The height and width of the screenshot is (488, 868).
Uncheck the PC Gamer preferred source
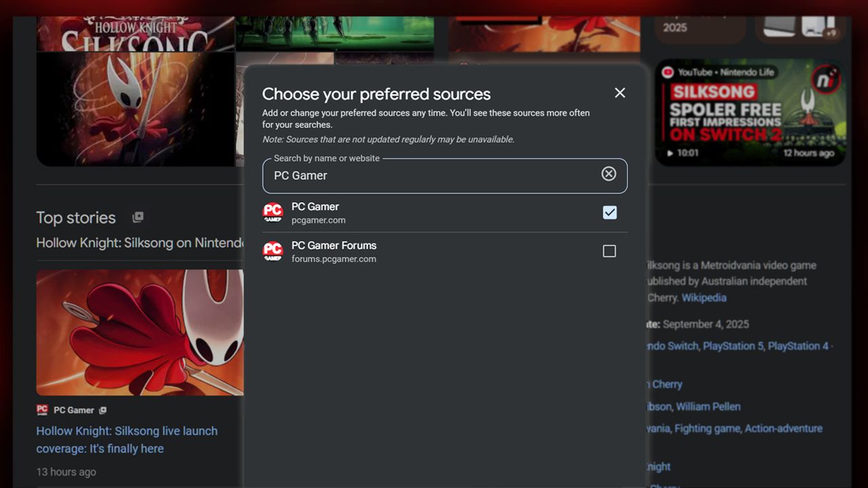(609, 212)
